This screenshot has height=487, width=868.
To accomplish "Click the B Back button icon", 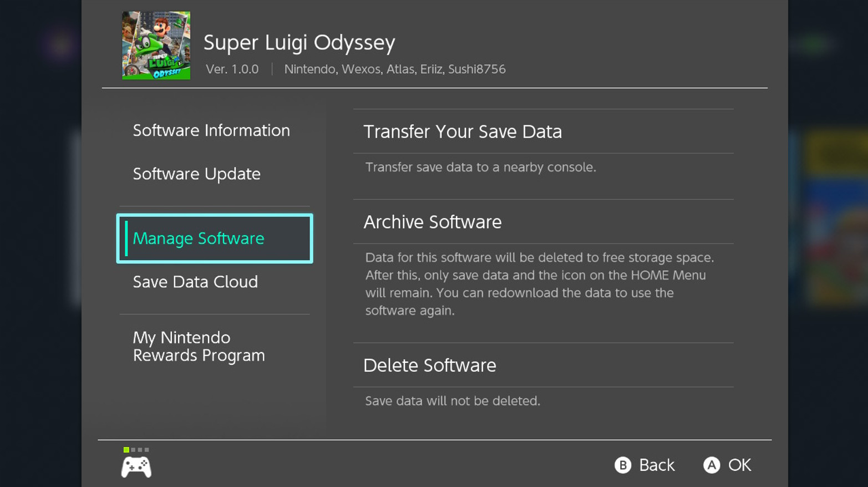I will click(623, 465).
